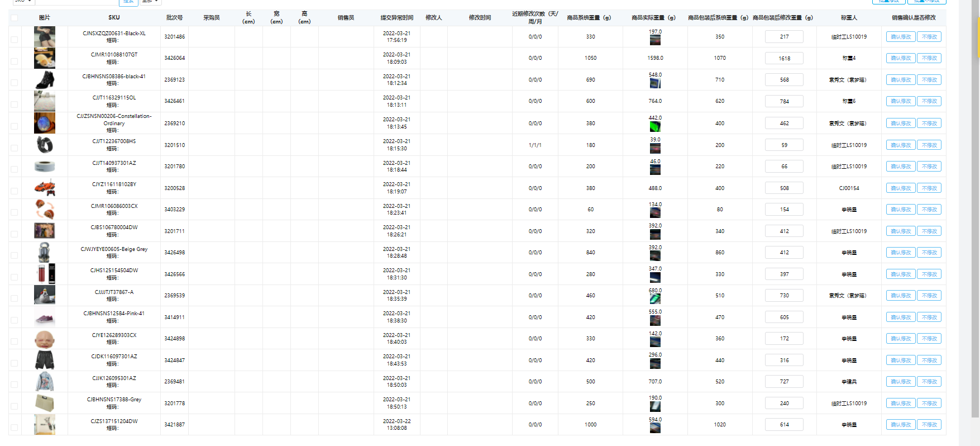Focus the weight input showing 730
The height and width of the screenshot is (446, 980).
pos(784,296)
